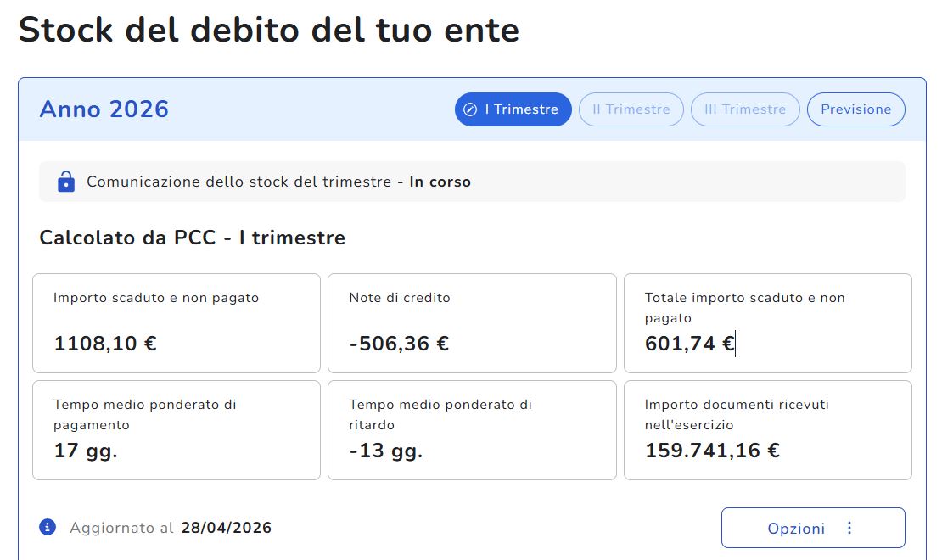Click the 601,74 € total amount value

coord(690,343)
